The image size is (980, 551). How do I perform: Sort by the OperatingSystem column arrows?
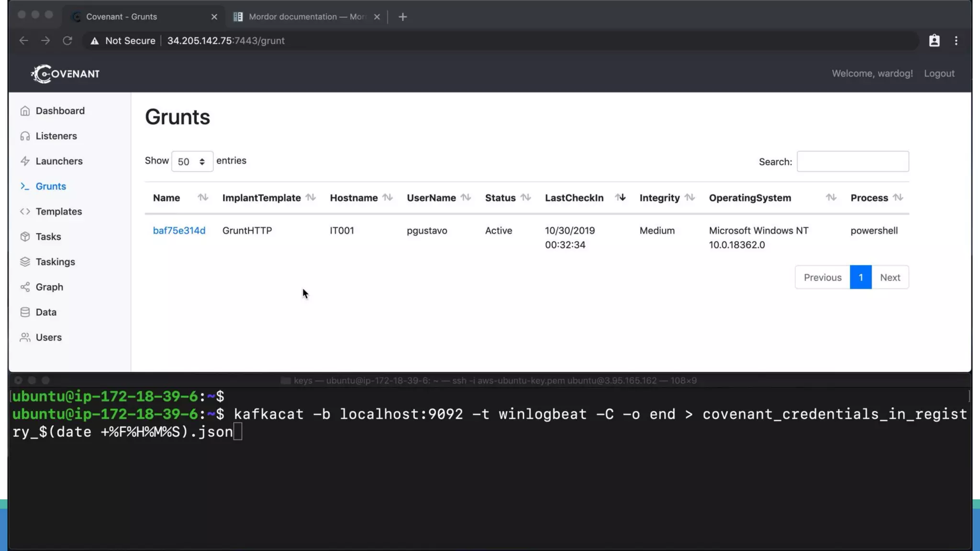pos(831,198)
